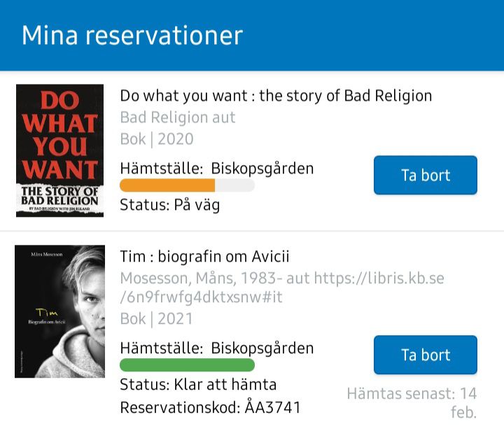Click the Bok | 2021 media type line
The image size is (504, 431).
click(x=156, y=318)
